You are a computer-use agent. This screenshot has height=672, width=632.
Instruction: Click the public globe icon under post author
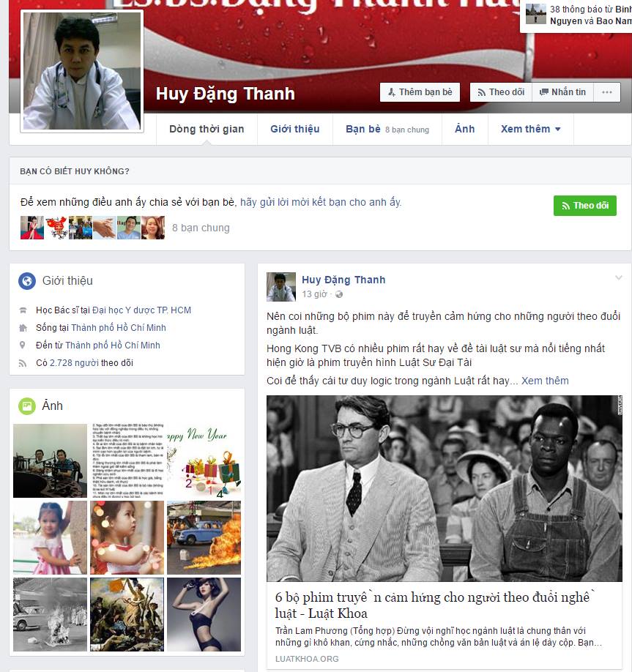[338, 294]
